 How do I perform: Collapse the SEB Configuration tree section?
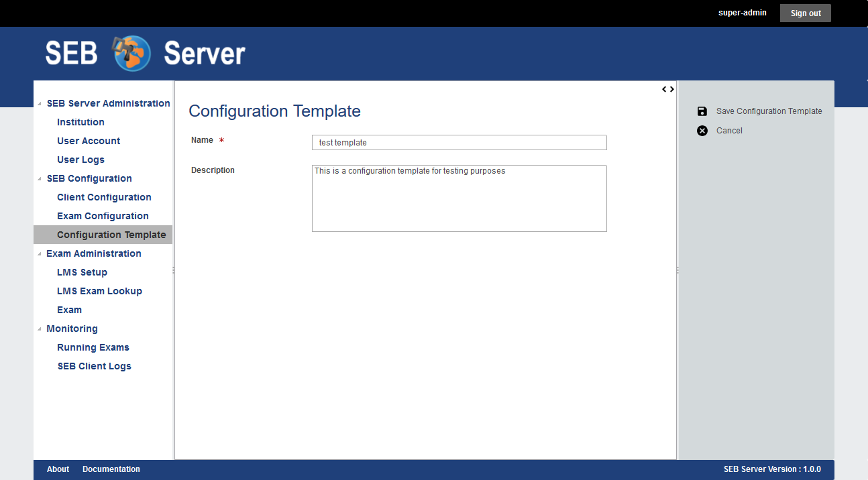point(40,179)
